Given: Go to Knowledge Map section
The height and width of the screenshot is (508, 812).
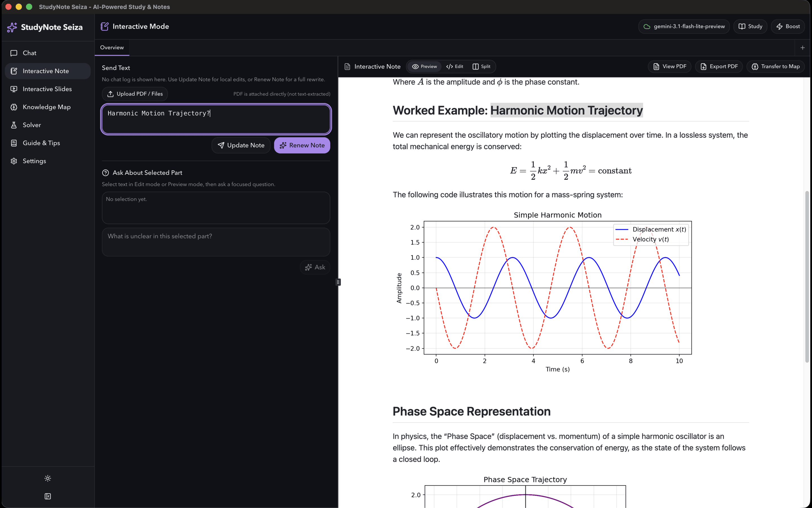Looking at the screenshot, I should [x=48, y=107].
